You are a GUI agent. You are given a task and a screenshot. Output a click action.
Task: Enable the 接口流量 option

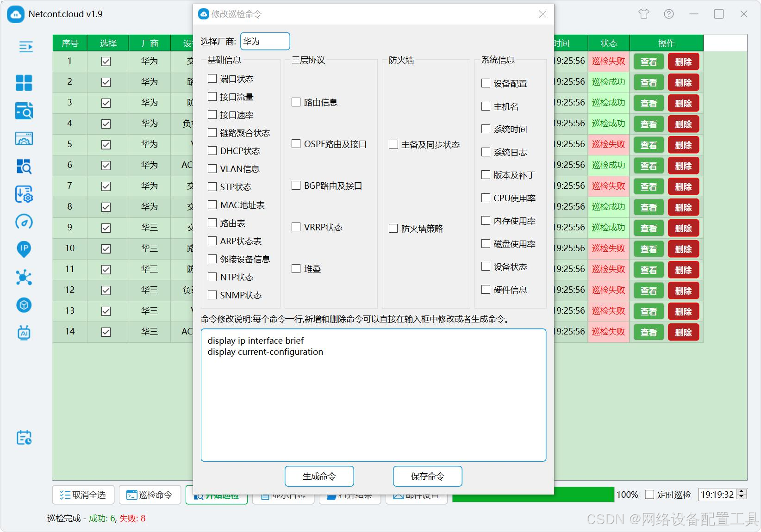click(x=212, y=97)
